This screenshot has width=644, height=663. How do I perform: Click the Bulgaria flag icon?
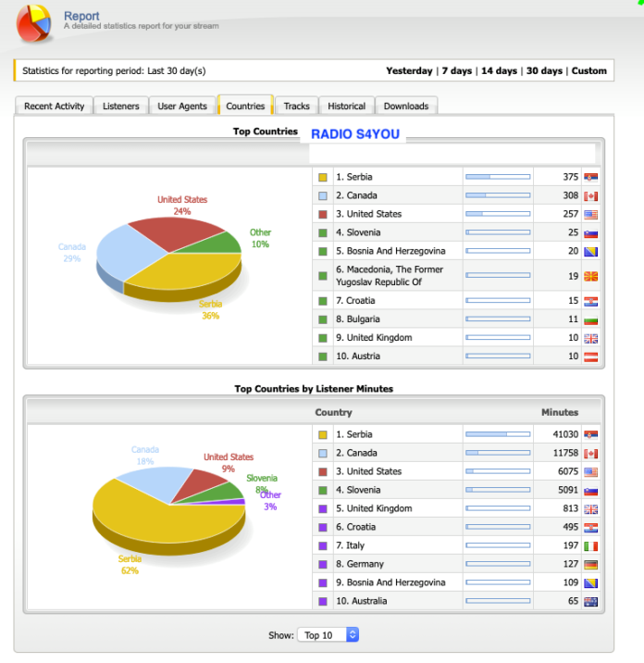pos(590,319)
